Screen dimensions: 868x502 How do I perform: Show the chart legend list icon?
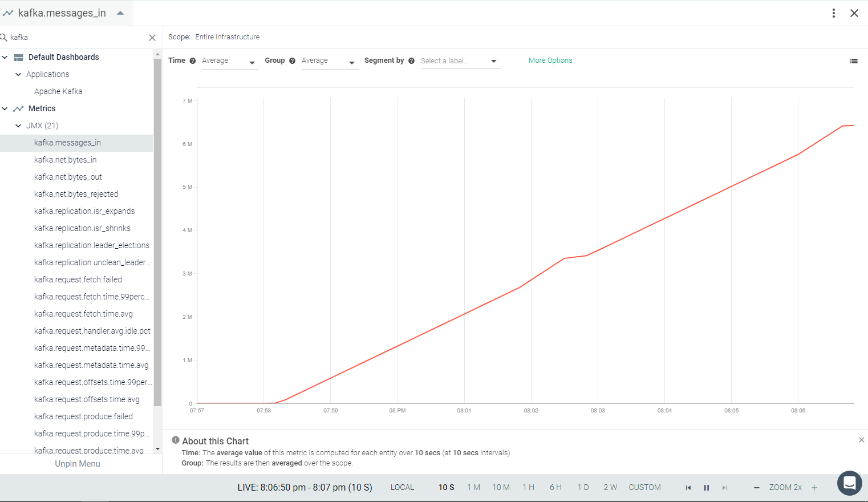point(853,61)
